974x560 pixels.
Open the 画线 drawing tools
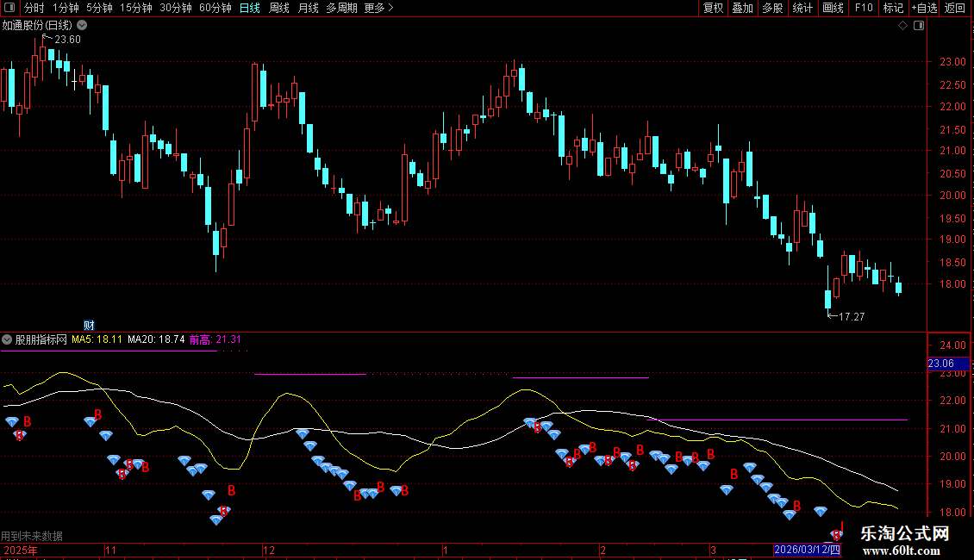833,8
